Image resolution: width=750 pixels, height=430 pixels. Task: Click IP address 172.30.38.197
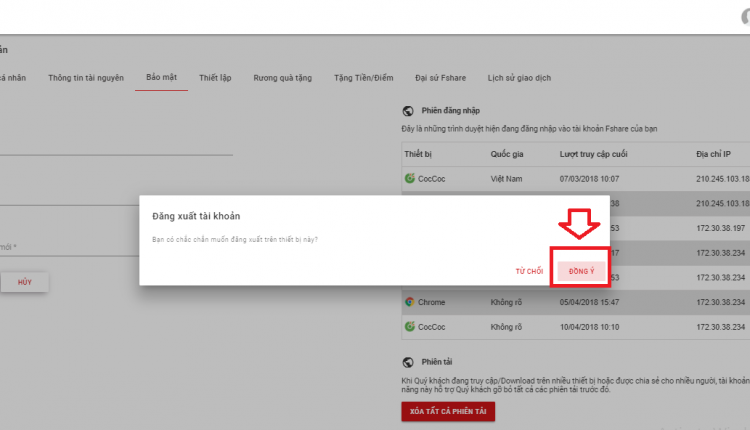pos(720,228)
